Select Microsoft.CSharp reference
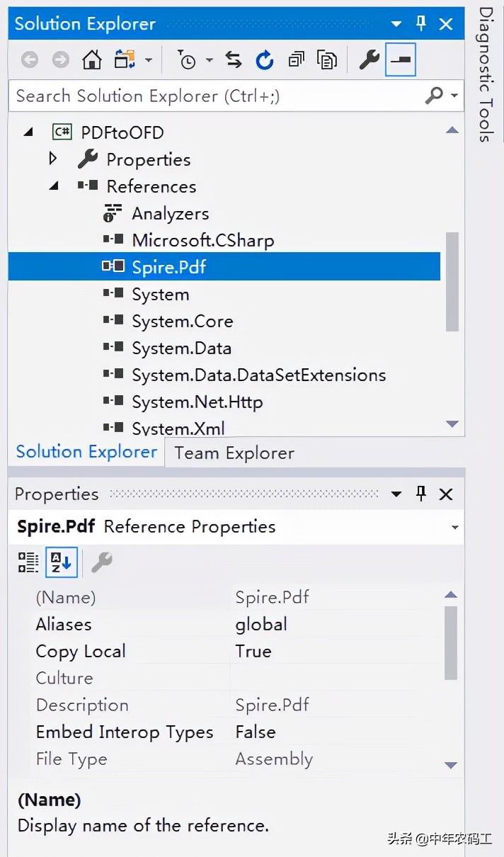 [202, 240]
